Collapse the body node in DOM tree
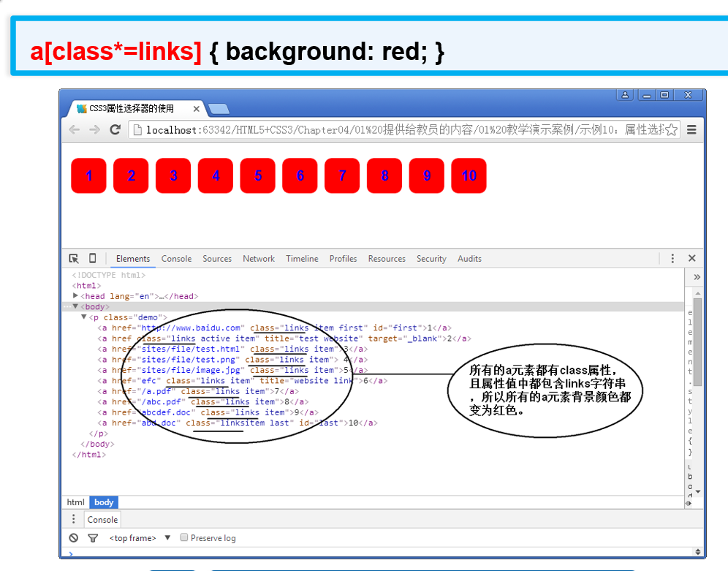The image size is (728, 571). (75, 306)
